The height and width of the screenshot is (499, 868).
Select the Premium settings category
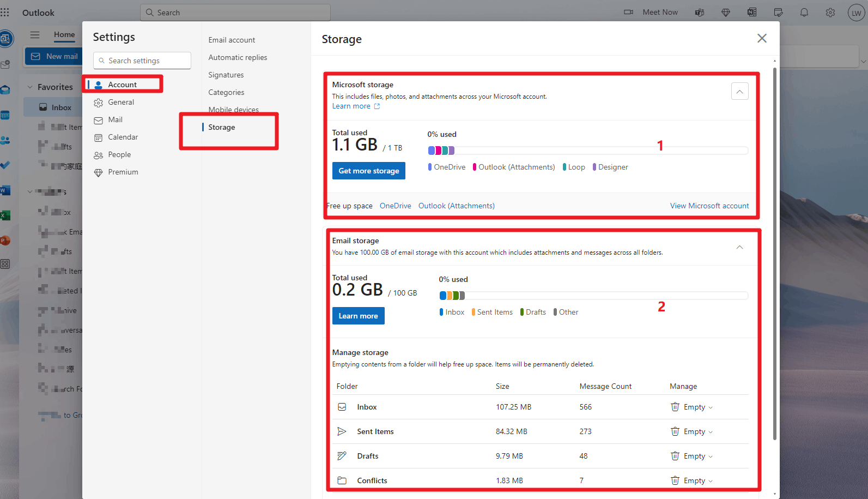click(x=123, y=172)
